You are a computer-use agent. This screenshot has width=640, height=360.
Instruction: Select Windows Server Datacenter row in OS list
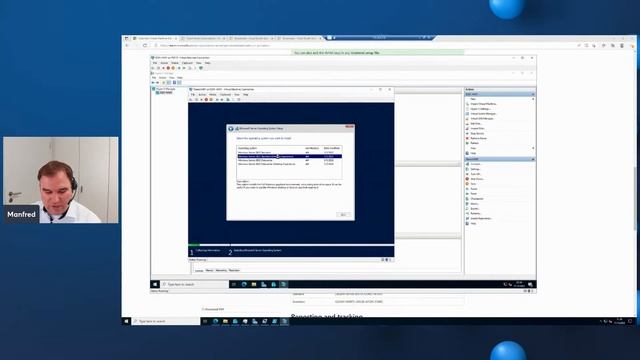click(289, 160)
